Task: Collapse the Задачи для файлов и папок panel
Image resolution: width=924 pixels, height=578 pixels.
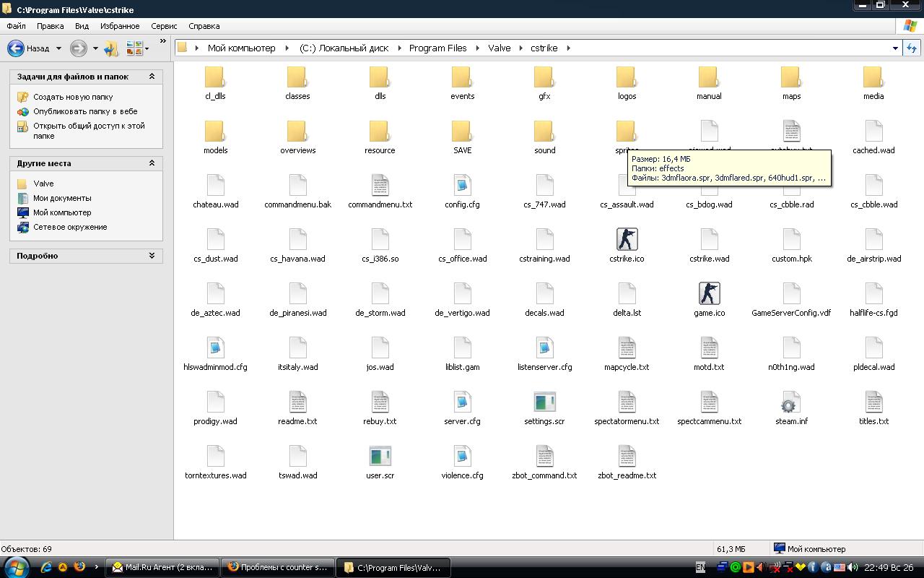Action: coord(152,77)
